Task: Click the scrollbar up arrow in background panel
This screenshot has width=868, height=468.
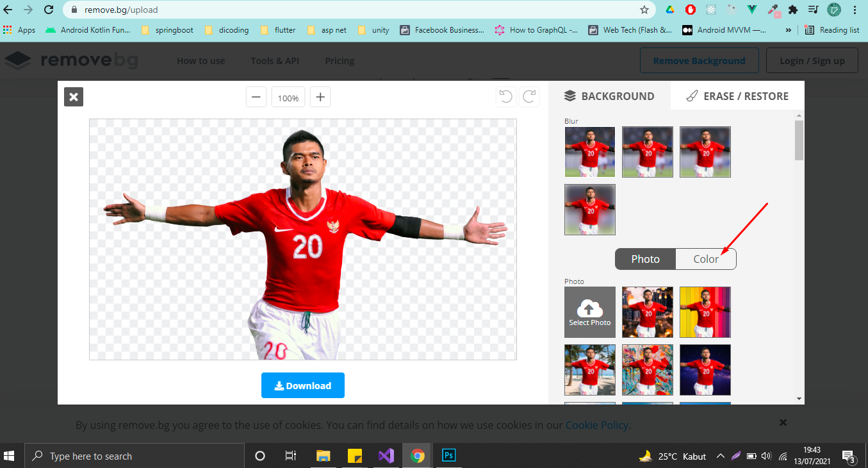Action: point(799,115)
